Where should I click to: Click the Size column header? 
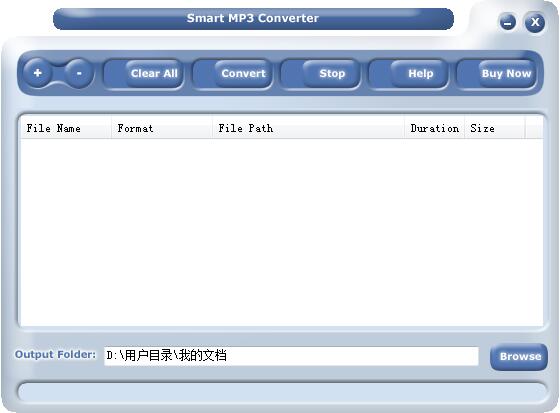point(495,128)
